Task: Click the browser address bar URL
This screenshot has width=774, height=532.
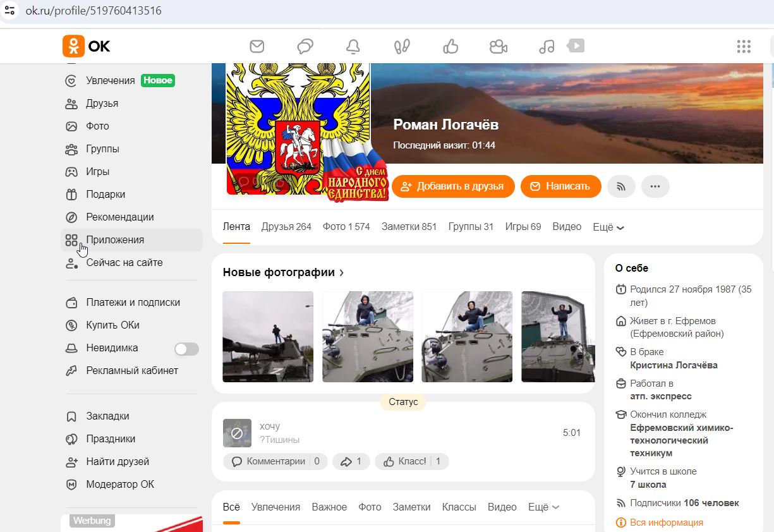Action: click(x=94, y=11)
